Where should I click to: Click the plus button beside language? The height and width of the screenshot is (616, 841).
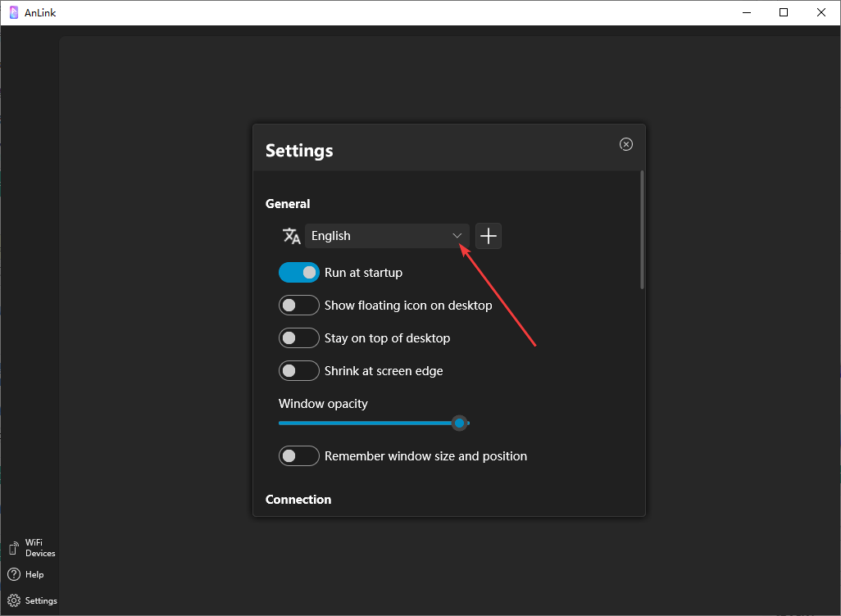(489, 236)
